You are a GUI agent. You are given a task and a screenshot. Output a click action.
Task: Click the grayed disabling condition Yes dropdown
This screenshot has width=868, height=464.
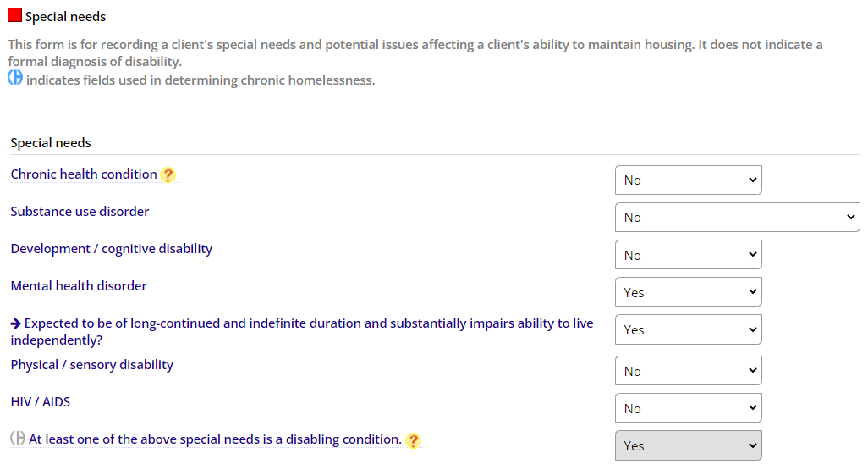(x=688, y=445)
